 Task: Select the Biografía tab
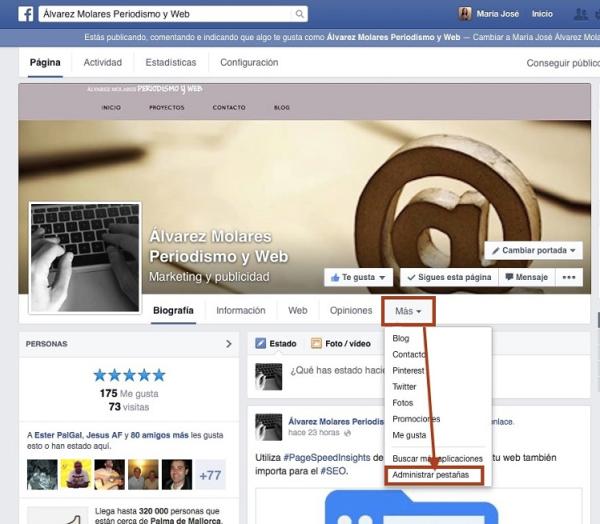(x=173, y=310)
